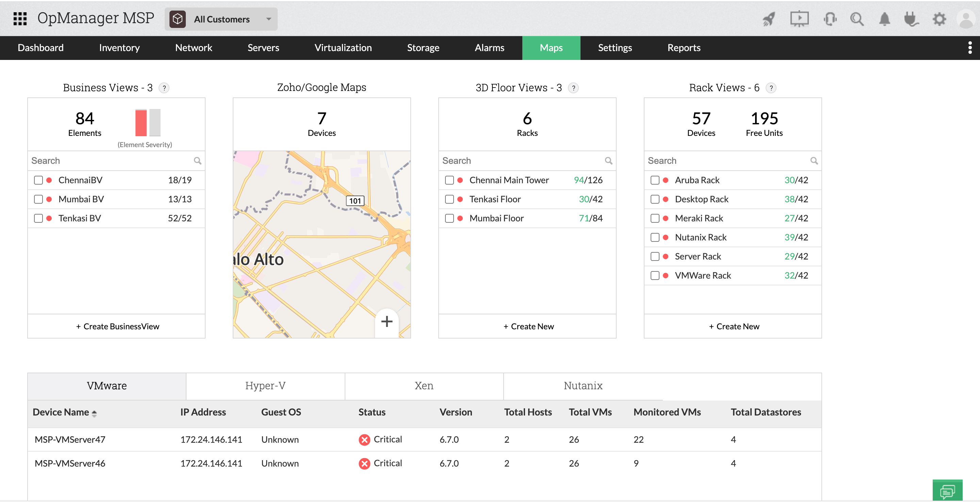Click the customer cube icon
Image resolution: width=980 pixels, height=502 pixels.
click(178, 19)
